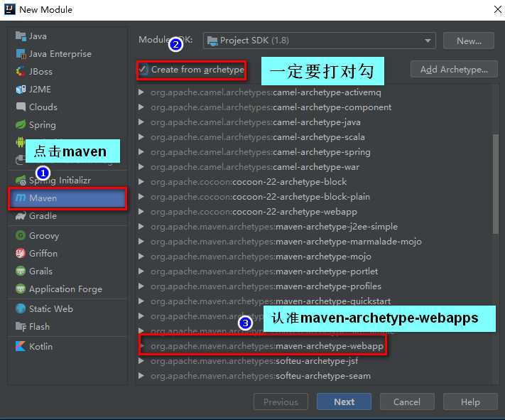Expand cocoon-22-archetype-block entry
Screen dimensions: 505x420
click(141, 182)
